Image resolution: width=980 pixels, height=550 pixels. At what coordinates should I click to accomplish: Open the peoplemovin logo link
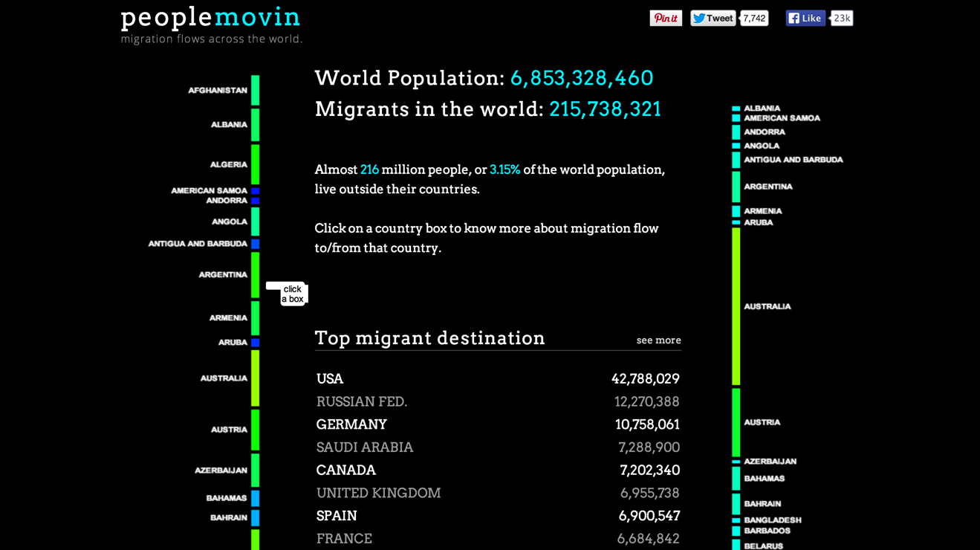211,17
